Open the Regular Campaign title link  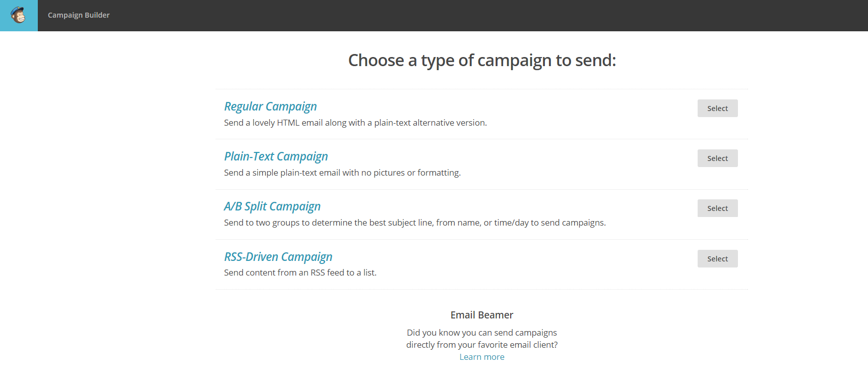(270, 106)
